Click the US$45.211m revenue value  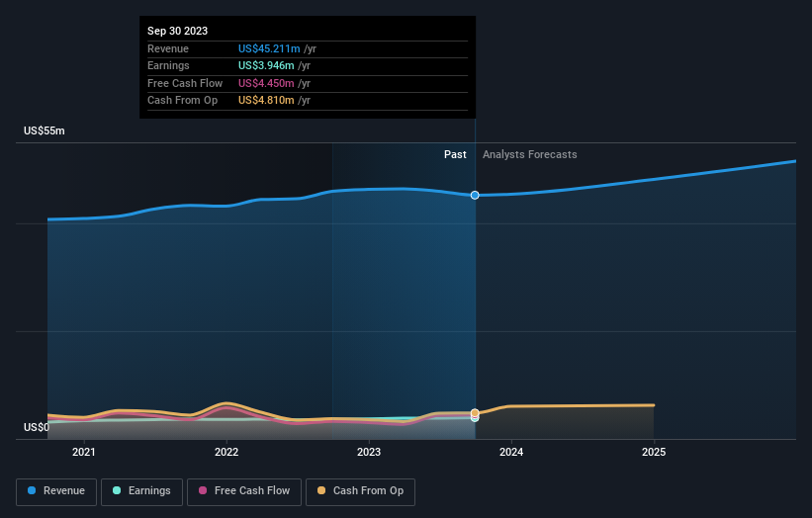269,48
